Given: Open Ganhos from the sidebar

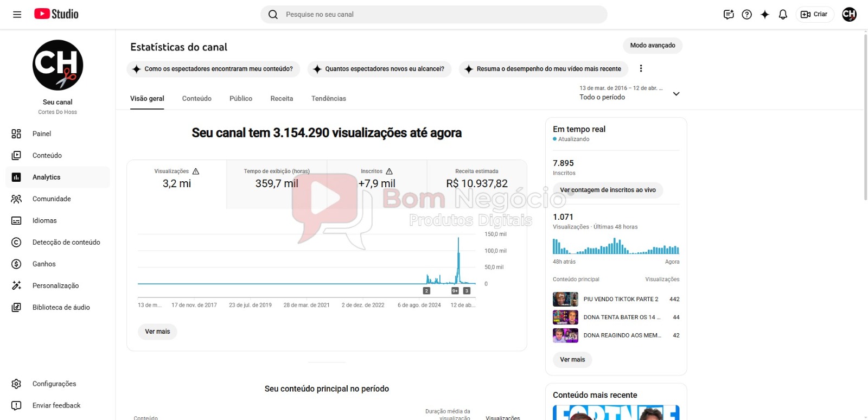Looking at the screenshot, I should pos(44,264).
